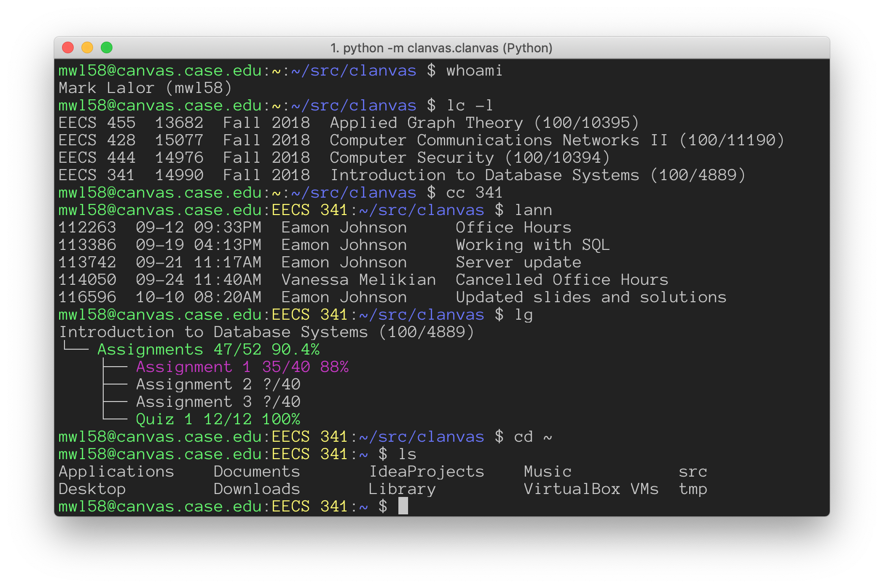Click the yellow minimize window button
Screen dimensions: 884x588
pyautogui.click(x=87, y=47)
